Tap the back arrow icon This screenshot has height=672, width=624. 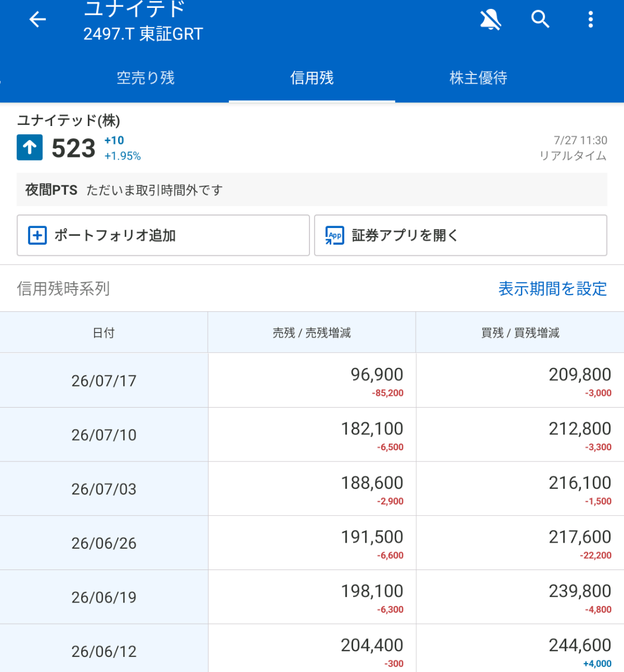tap(37, 20)
